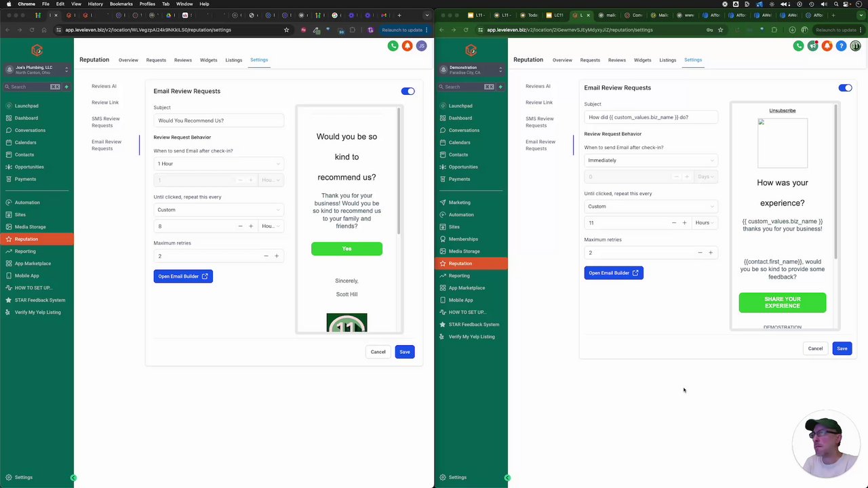Switch to Listings tab in Demonstration window

pyautogui.click(x=668, y=60)
